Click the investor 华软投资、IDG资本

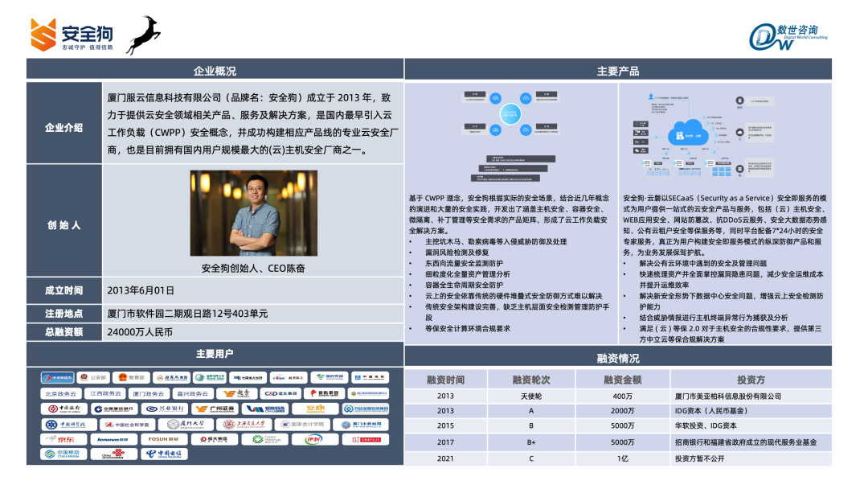(x=706, y=426)
